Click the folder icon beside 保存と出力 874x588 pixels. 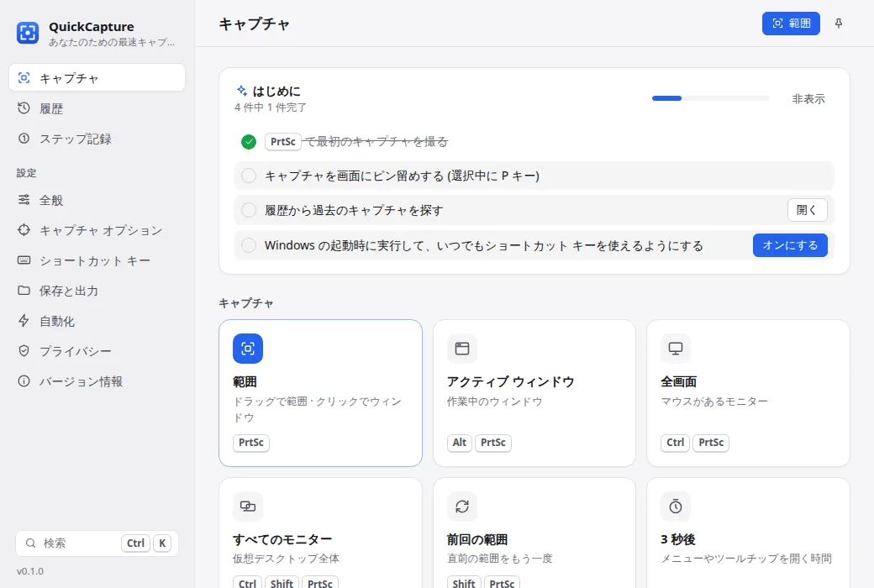click(x=24, y=291)
